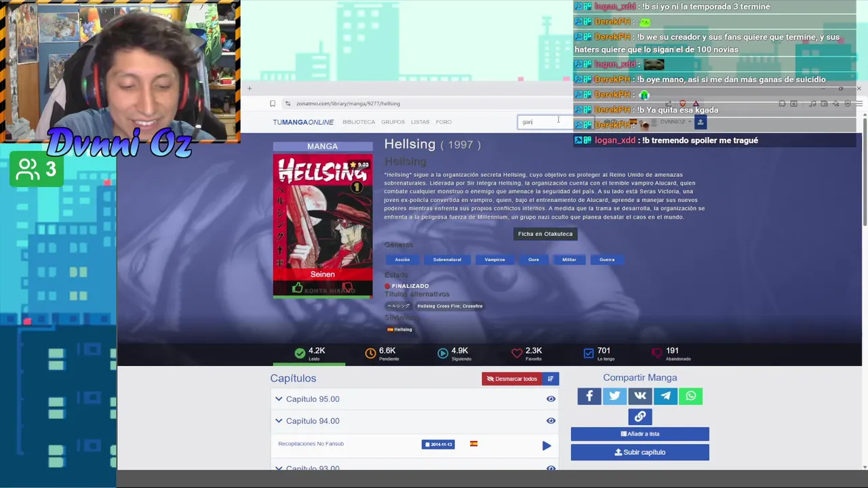Share the manga on WhatsApp
The image size is (868, 488).
691,396
